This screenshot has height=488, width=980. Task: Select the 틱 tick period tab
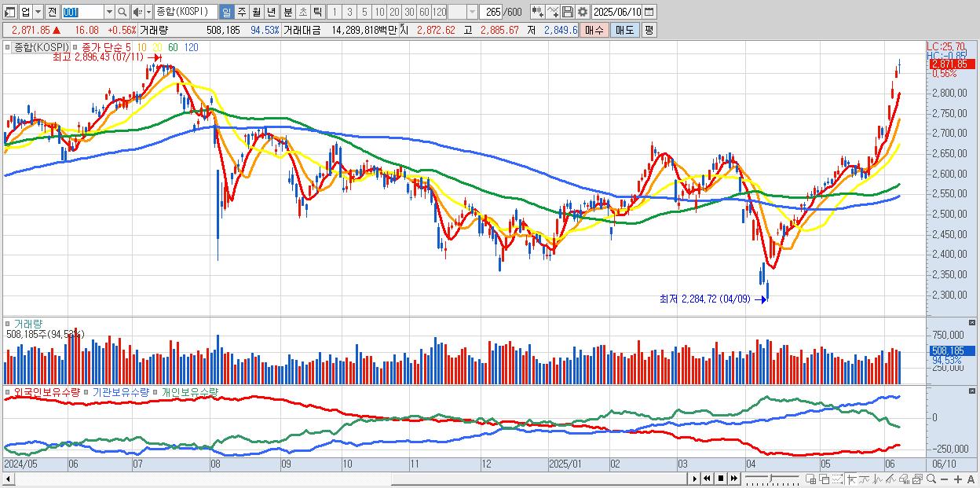[x=317, y=12]
